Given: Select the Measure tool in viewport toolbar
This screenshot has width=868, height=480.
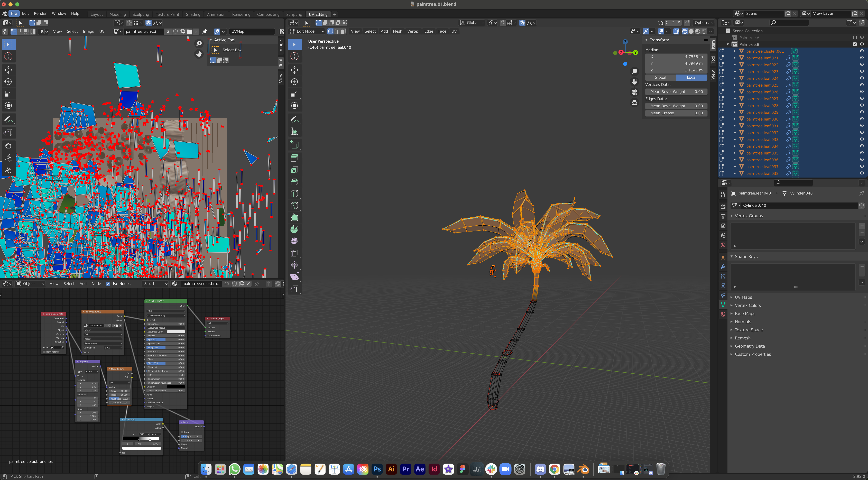Looking at the screenshot, I should pyautogui.click(x=294, y=131).
